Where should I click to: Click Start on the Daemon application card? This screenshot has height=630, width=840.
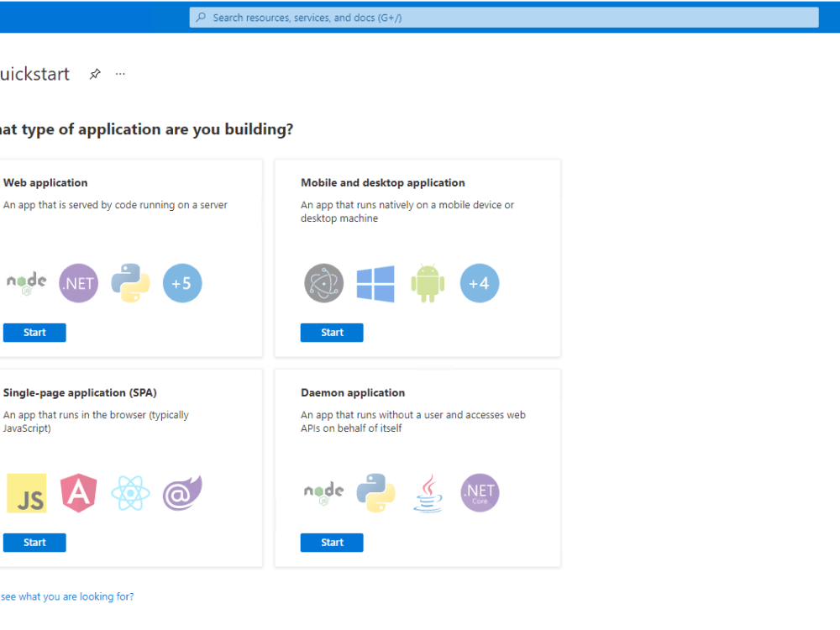[332, 542]
